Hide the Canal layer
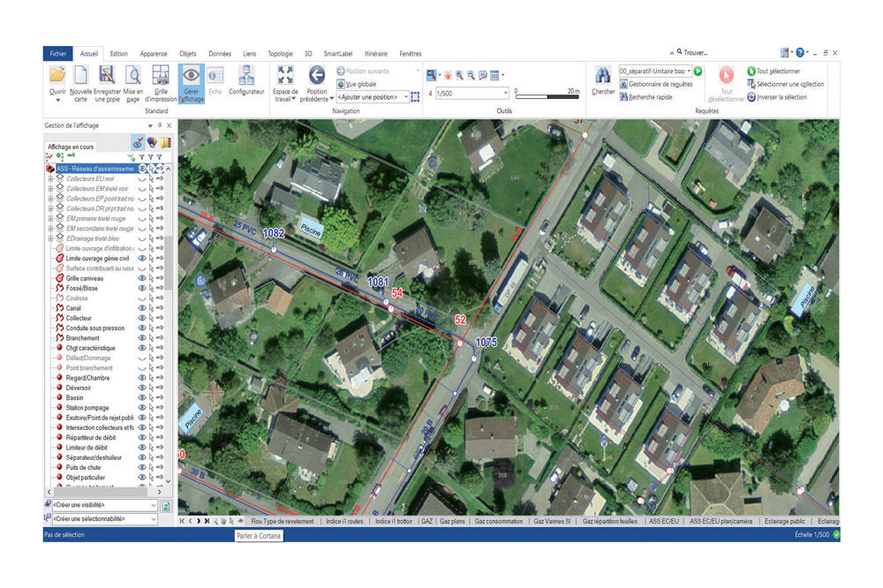This screenshot has height=588, width=883. 142,308
